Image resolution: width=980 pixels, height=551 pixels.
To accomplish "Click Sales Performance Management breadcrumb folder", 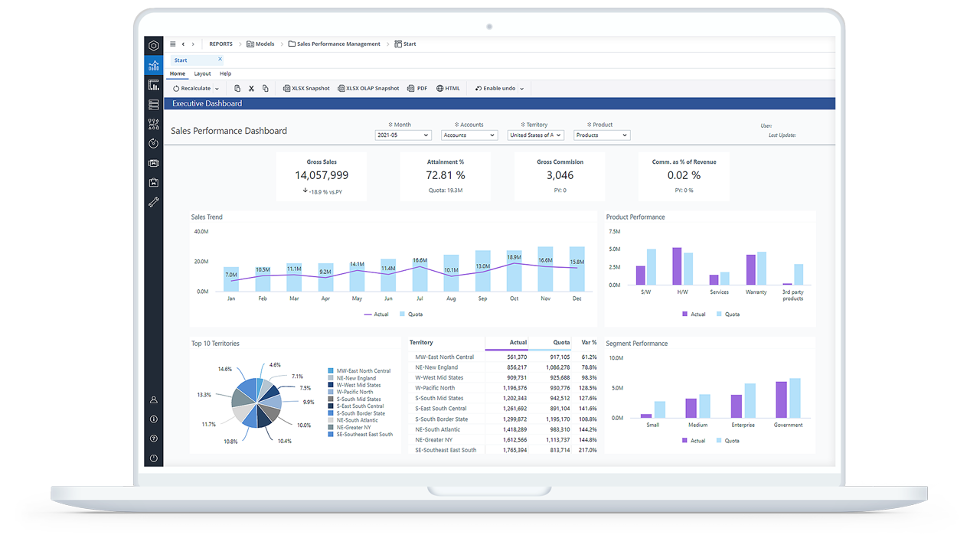I will click(335, 44).
